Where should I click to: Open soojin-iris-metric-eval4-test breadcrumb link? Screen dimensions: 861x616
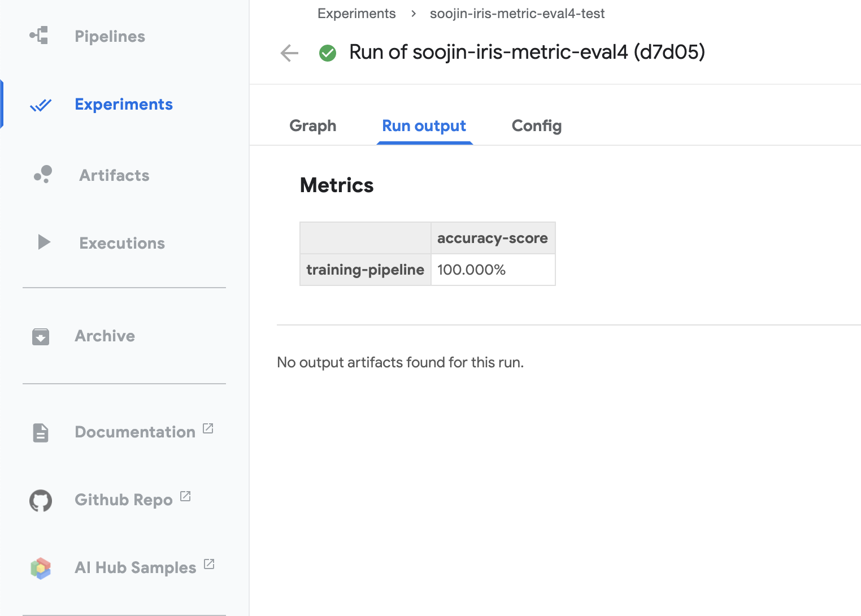click(517, 14)
